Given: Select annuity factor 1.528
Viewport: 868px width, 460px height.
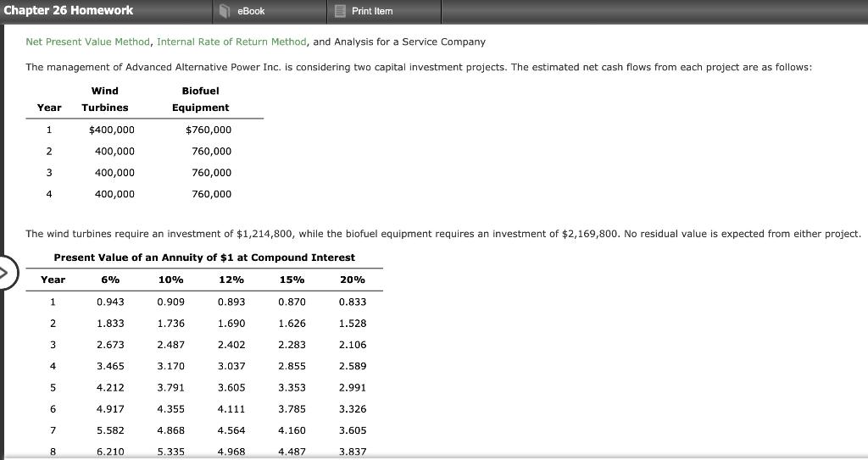Looking at the screenshot, I should pyautogui.click(x=352, y=324).
